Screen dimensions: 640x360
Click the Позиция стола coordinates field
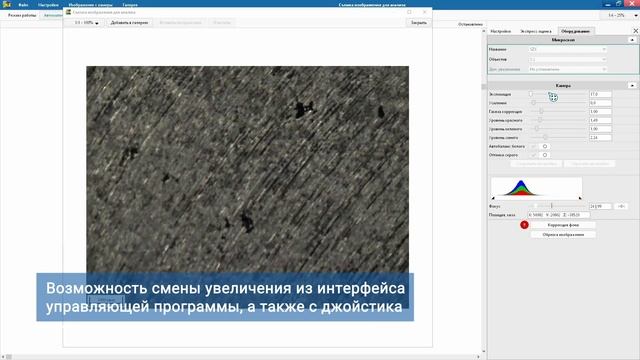pyautogui.click(x=559, y=215)
